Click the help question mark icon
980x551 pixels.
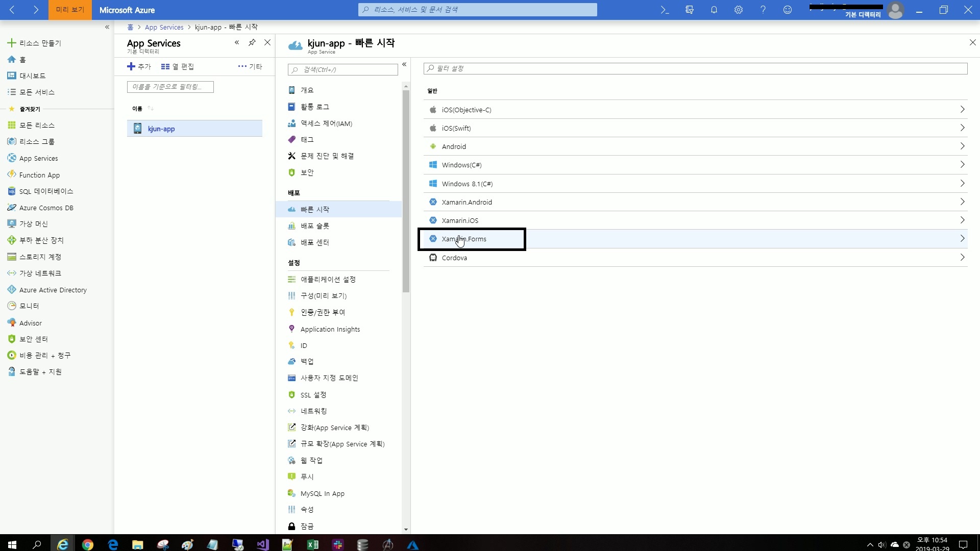[763, 10]
